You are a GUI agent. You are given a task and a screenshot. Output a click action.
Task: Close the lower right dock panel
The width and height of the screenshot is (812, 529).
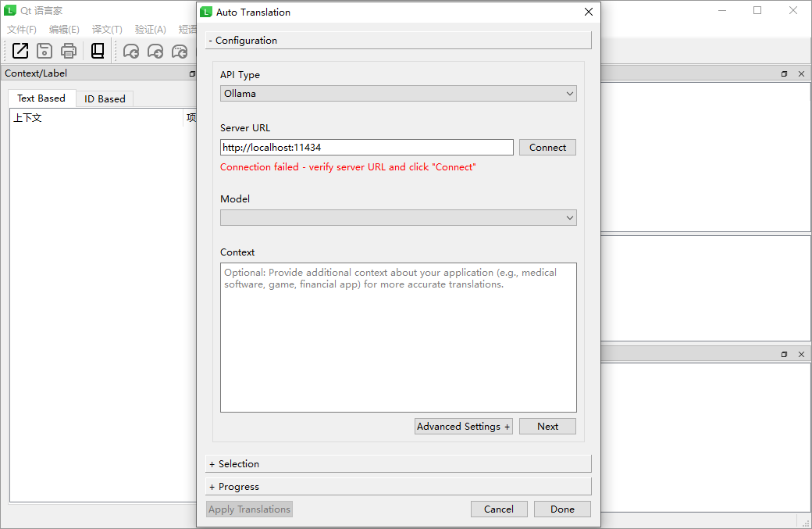tap(801, 355)
